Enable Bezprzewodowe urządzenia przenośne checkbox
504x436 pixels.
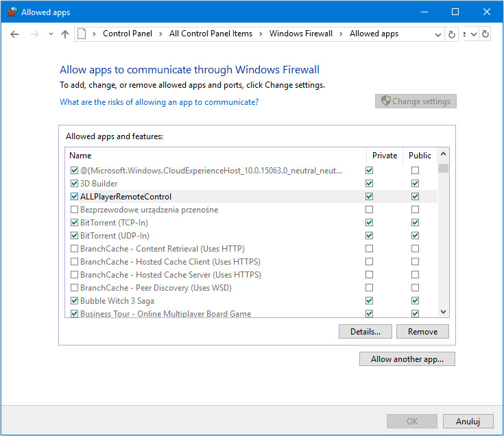74,210
